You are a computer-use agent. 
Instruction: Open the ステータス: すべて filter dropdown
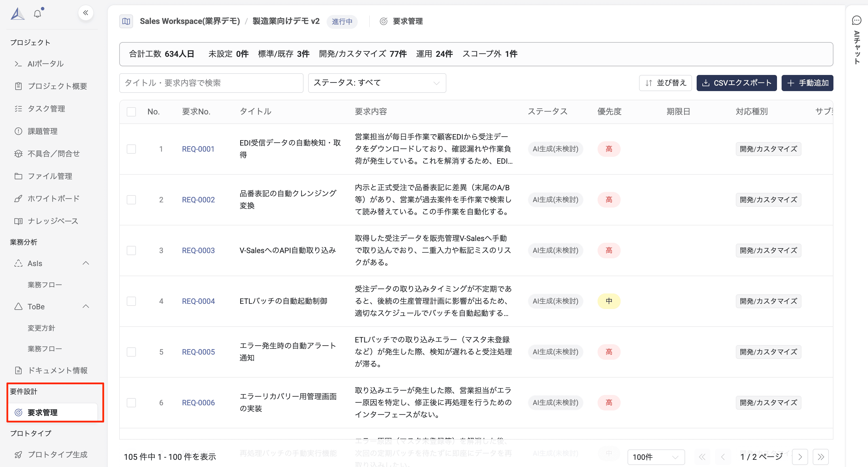click(377, 83)
